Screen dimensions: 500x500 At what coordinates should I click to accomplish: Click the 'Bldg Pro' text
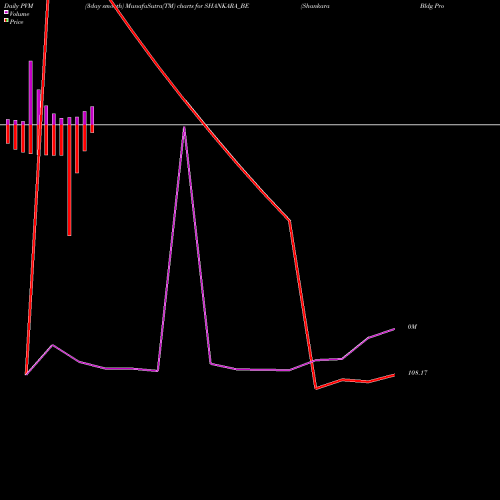[x=432, y=6]
